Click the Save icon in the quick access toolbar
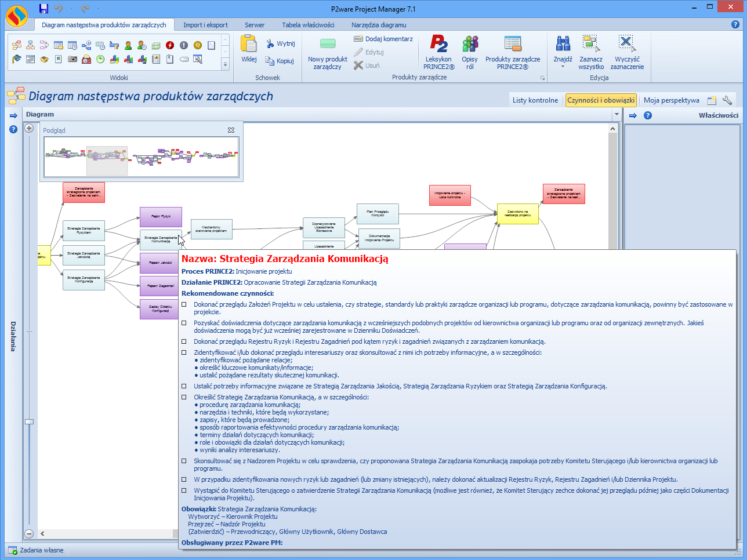The width and height of the screenshot is (747, 560). pyautogui.click(x=43, y=8)
